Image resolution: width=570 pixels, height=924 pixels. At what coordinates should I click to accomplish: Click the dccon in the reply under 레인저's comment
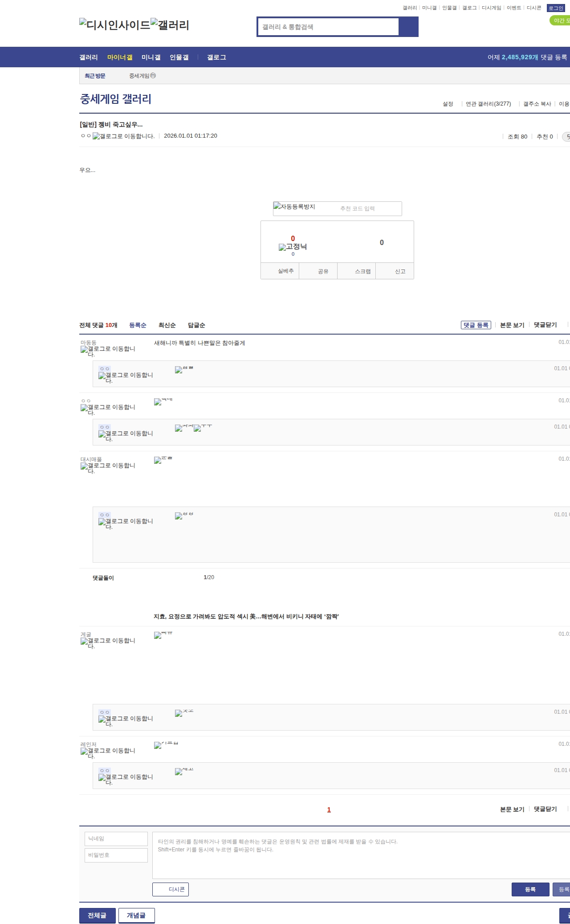pyautogui.click(x=184, y=771)
